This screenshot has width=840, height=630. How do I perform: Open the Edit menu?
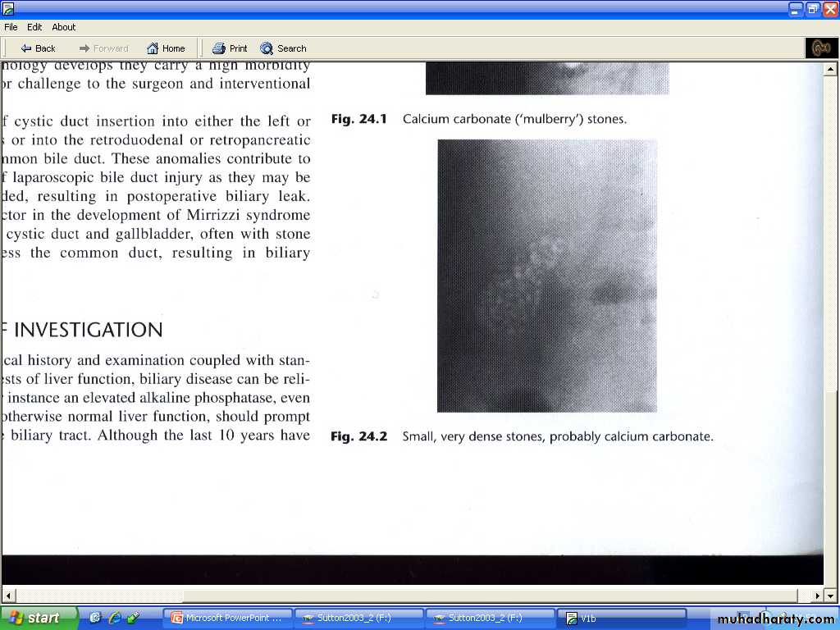coord(34,27)
